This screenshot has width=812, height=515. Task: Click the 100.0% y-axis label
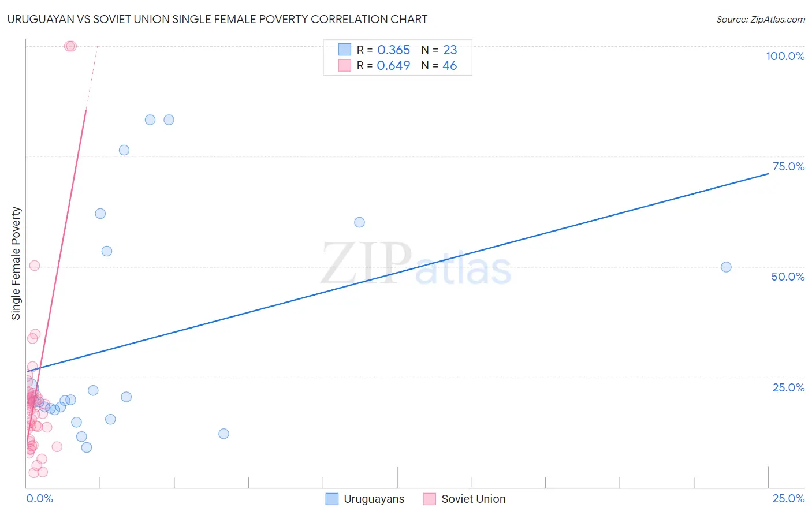pos(785,56)
